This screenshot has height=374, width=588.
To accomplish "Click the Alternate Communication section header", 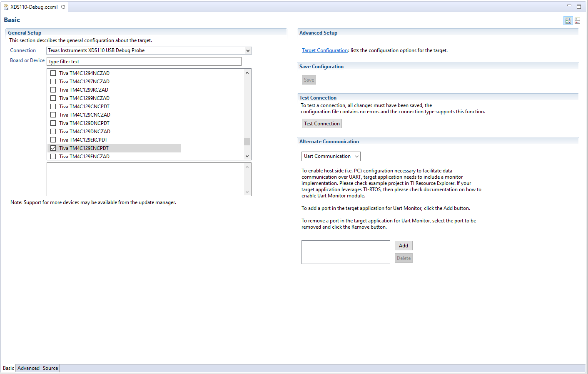I will tap(329, 141).
